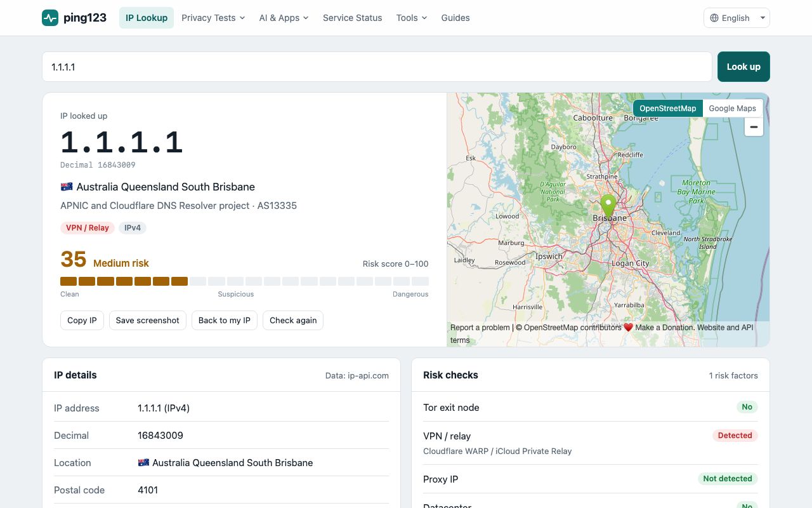This screenshot has width=812, height=508.
Task: Click Back to my IP button
Action: pyautogui.click(x=225, y=321)
